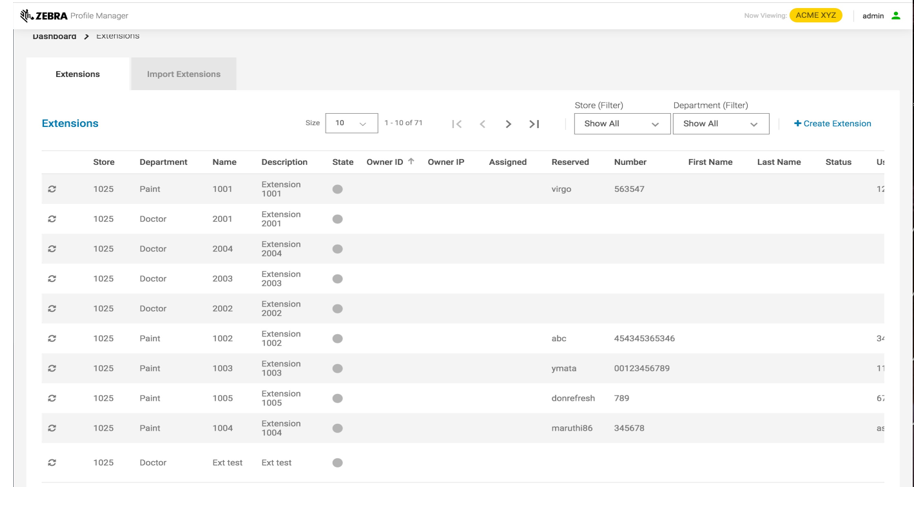
Task: Sort by the Description column header
Action: pyautogui.click(x=284, y=162)
